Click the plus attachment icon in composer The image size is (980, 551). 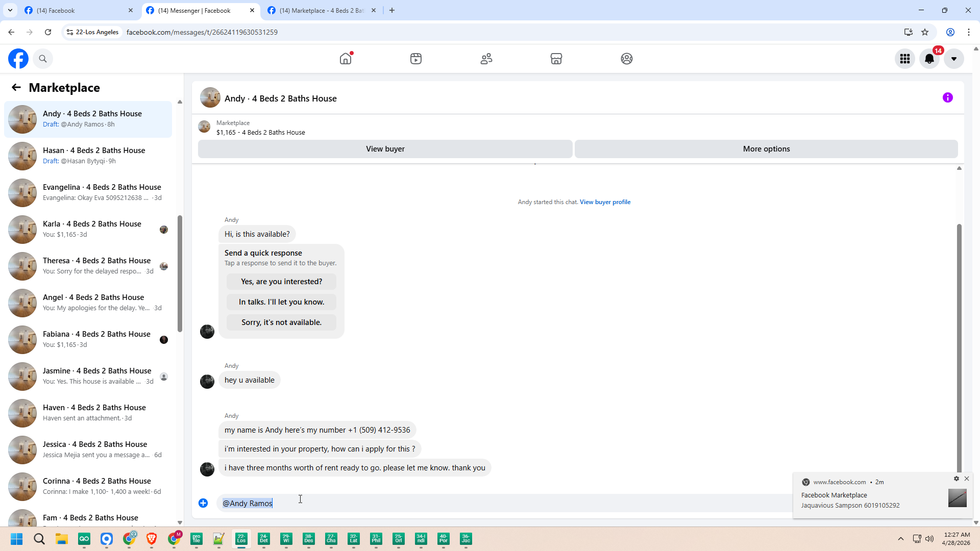coord(203,503)
